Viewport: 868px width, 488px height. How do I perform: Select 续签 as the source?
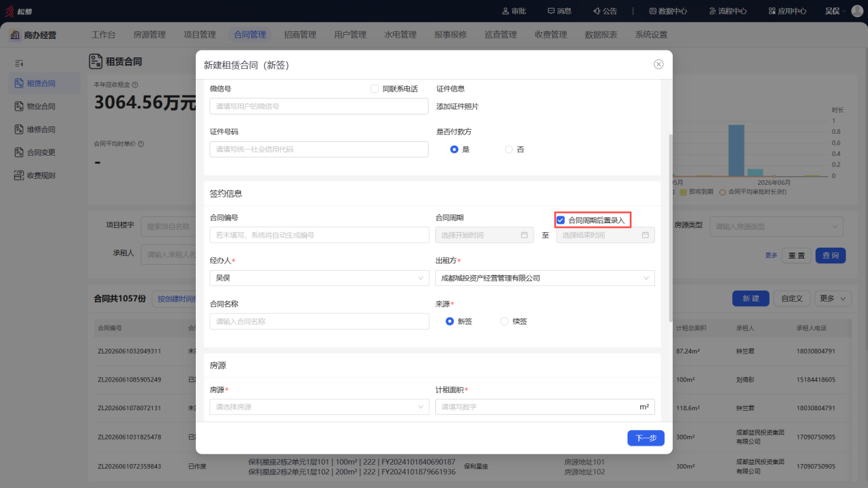point(504,321)
